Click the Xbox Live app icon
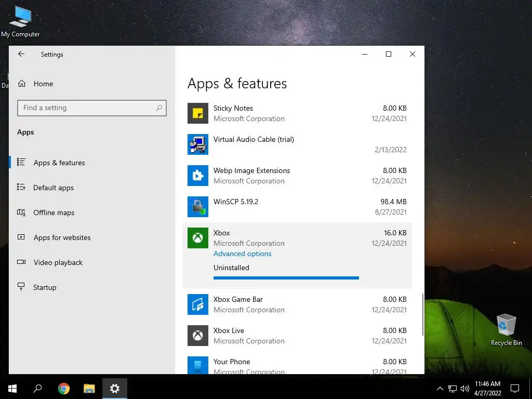Viewport: 532px width, 399px height. pos(198,336)
